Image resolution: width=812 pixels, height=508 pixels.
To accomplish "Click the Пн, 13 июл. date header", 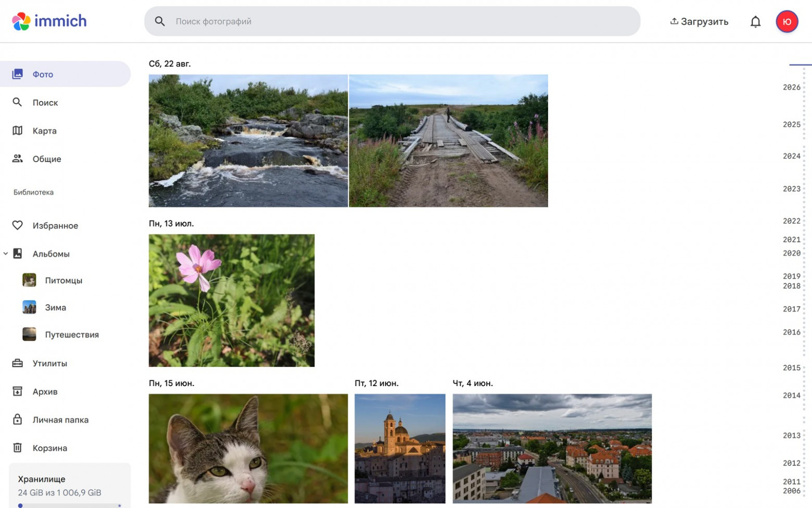I will (x=171, y=224).
